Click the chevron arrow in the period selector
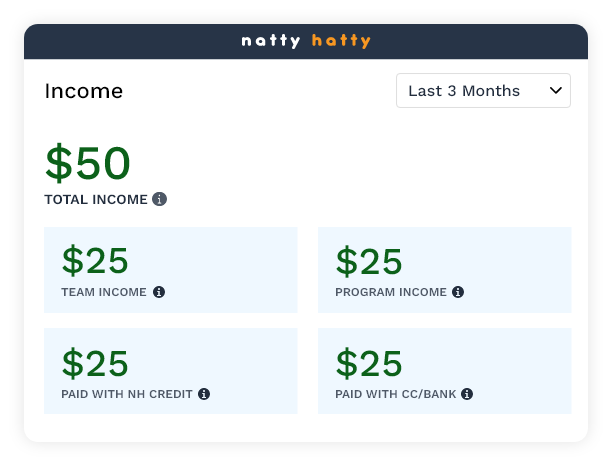Image resolution: width=612 pixels, height=466 pixels. click(556, 91)
